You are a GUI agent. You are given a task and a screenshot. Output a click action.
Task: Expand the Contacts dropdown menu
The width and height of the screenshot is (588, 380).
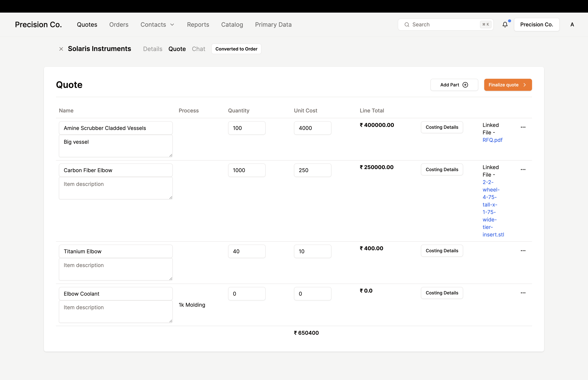pos(157,25)
